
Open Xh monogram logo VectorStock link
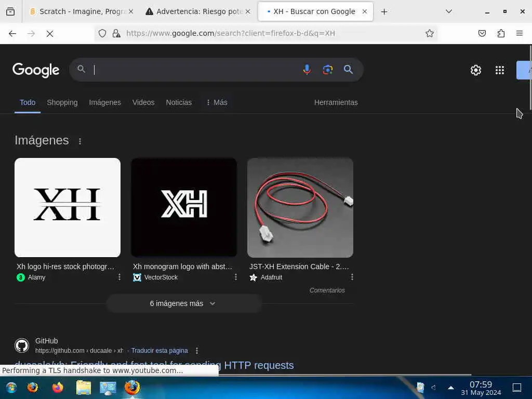(x=182, y=267)
